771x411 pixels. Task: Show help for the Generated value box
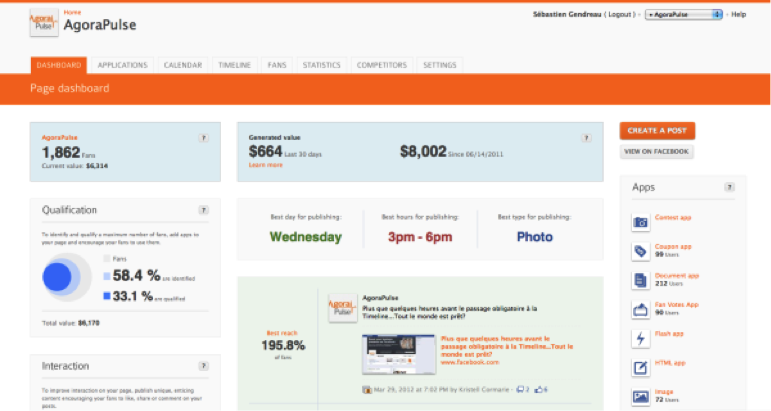click(586, 138)
